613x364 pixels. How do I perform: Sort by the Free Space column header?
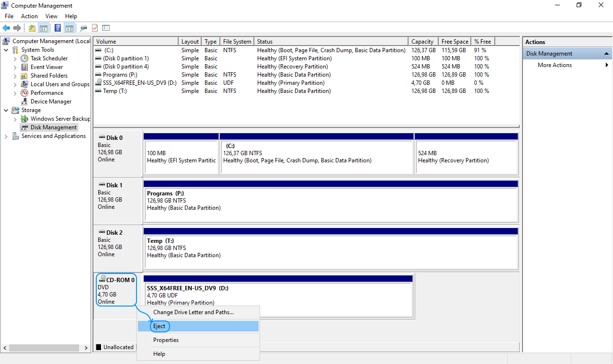point(455,42)
